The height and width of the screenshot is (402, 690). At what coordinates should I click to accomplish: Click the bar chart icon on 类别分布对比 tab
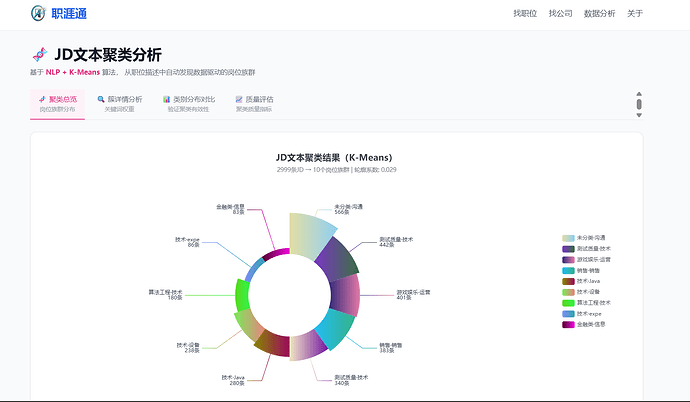pyautogui.click(x=167, y=99)
